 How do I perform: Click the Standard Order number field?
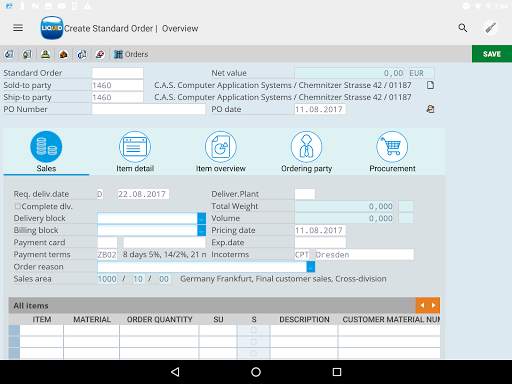click(117, 73)
